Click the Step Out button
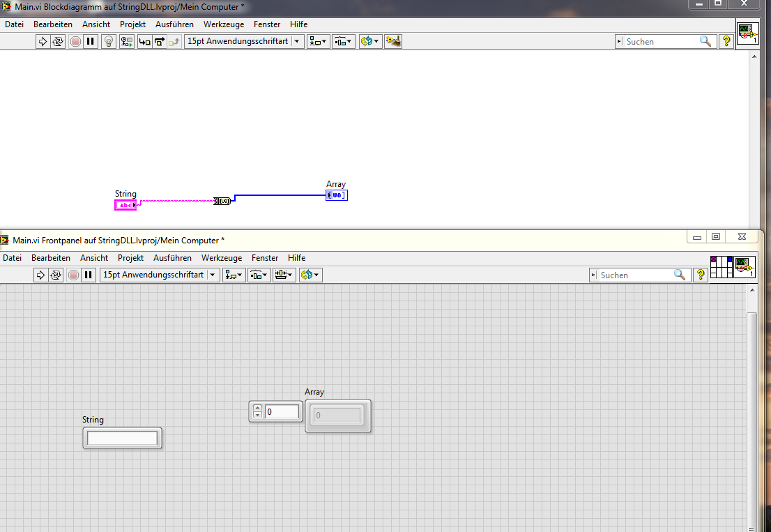 (174, 41)
